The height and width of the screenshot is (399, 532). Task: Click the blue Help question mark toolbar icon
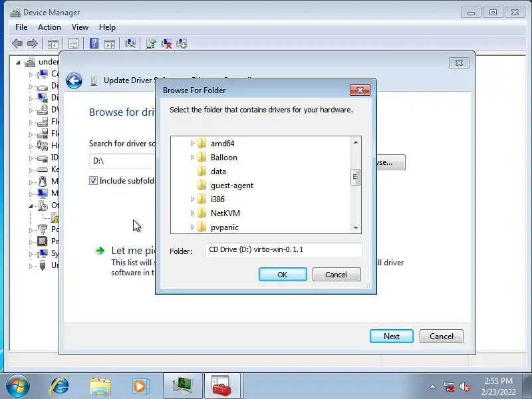[94, 43]
